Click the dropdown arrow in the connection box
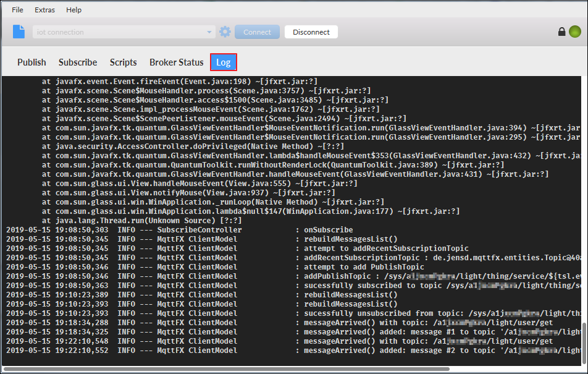 (x=208, y=32)
